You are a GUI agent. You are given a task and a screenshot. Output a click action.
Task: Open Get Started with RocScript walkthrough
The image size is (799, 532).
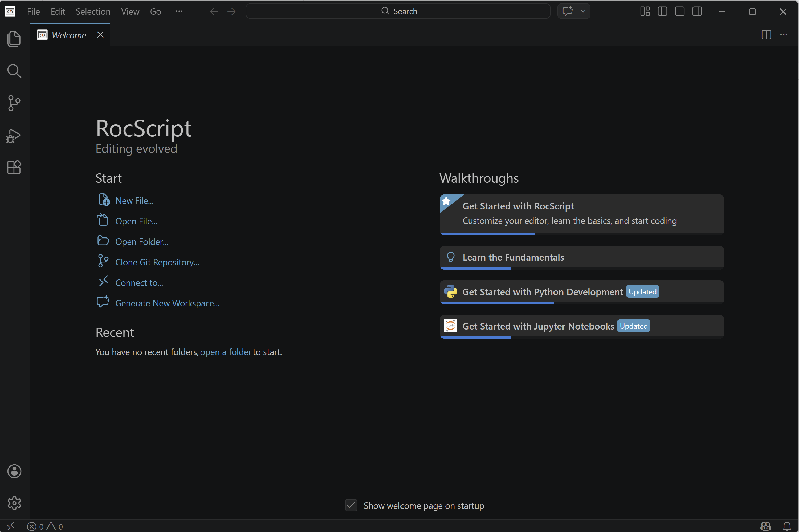click(582, 214)
